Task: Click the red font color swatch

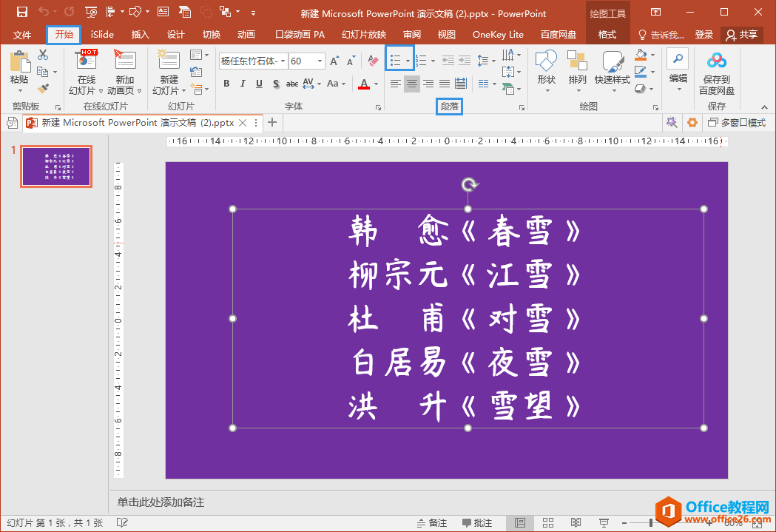Action: [364, 84]
